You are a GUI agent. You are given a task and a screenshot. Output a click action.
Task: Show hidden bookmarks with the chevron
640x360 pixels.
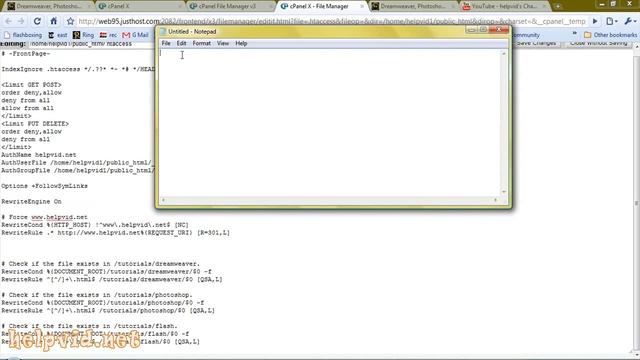tap(575, 34)
